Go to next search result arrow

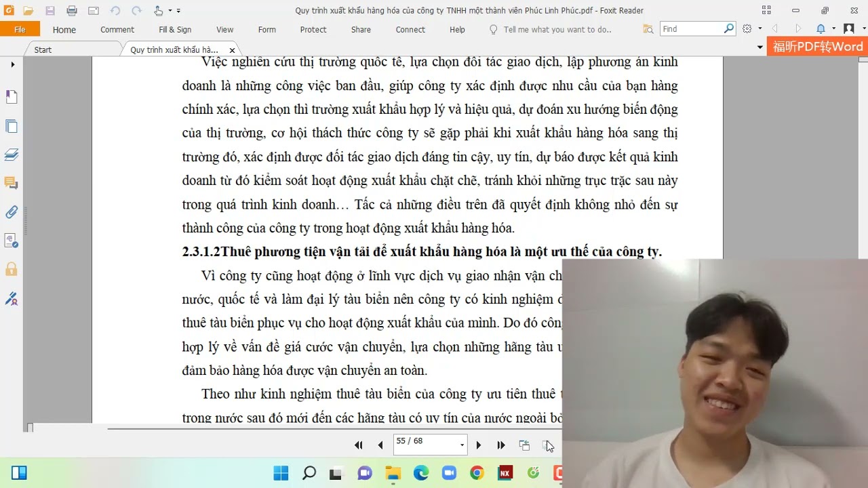pyautogui.click(x=798, y=28)
